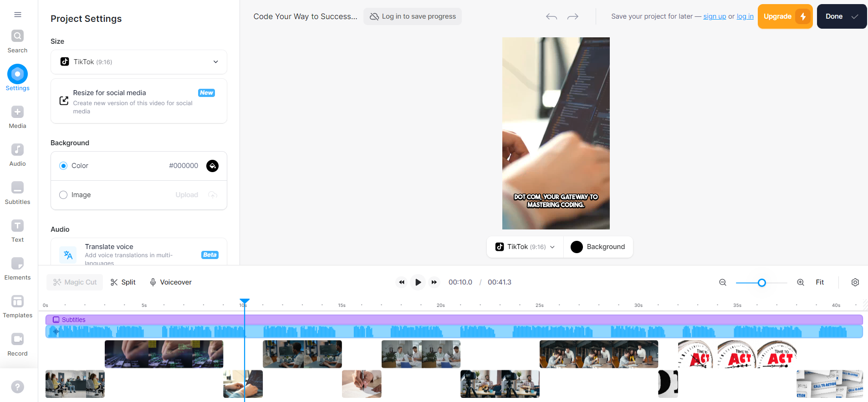Start a Voiceover recording

[171, 282]
